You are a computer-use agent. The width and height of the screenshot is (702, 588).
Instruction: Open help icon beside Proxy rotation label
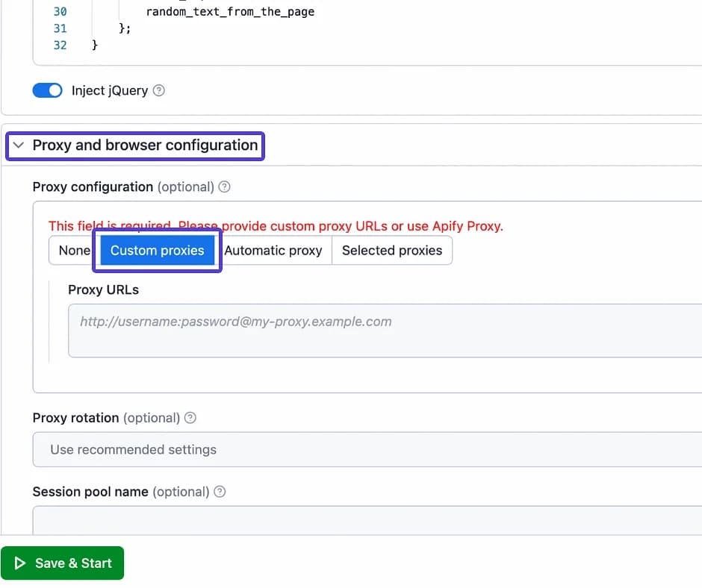190,418
